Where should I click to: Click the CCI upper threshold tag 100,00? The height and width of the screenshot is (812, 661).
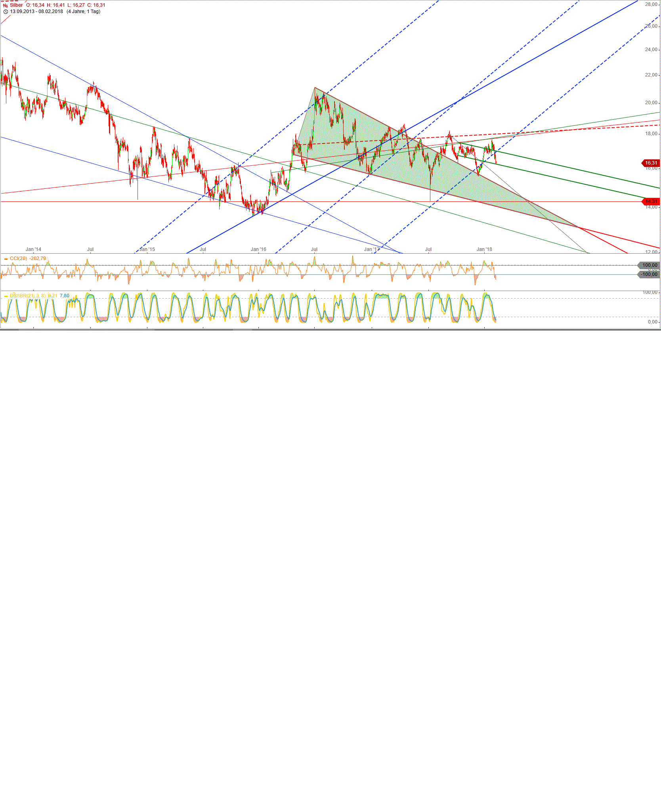tap(649, 265)
